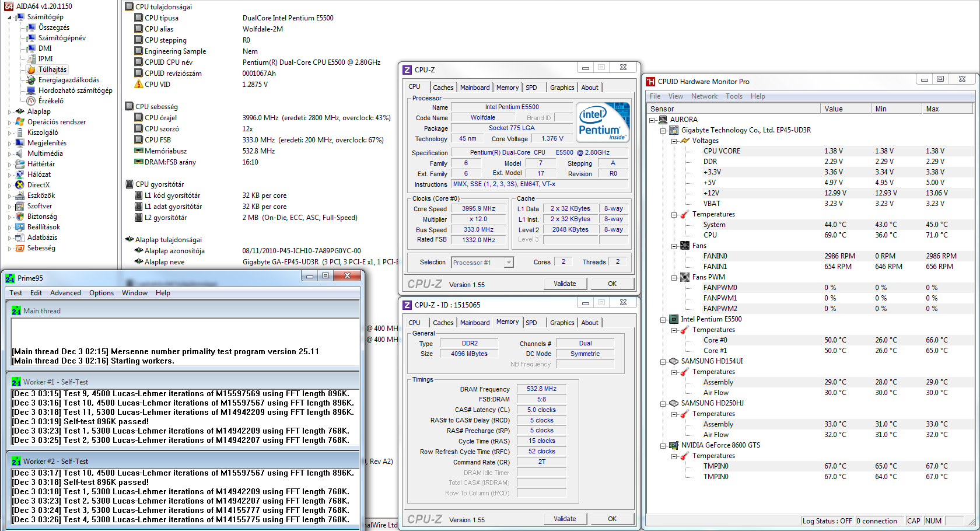The image size is (980, 531).
Task: Click the Multimédia icon
Action: [x=20, y=153]
